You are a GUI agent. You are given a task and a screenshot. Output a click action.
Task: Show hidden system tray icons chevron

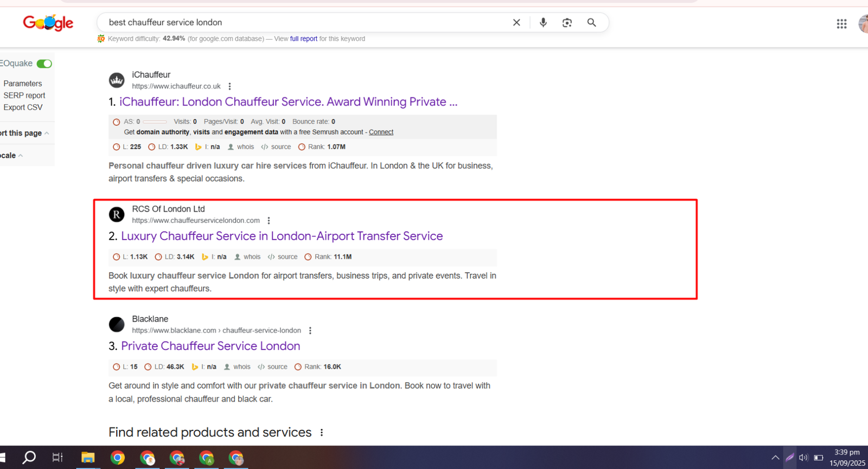tap(775, 458)
